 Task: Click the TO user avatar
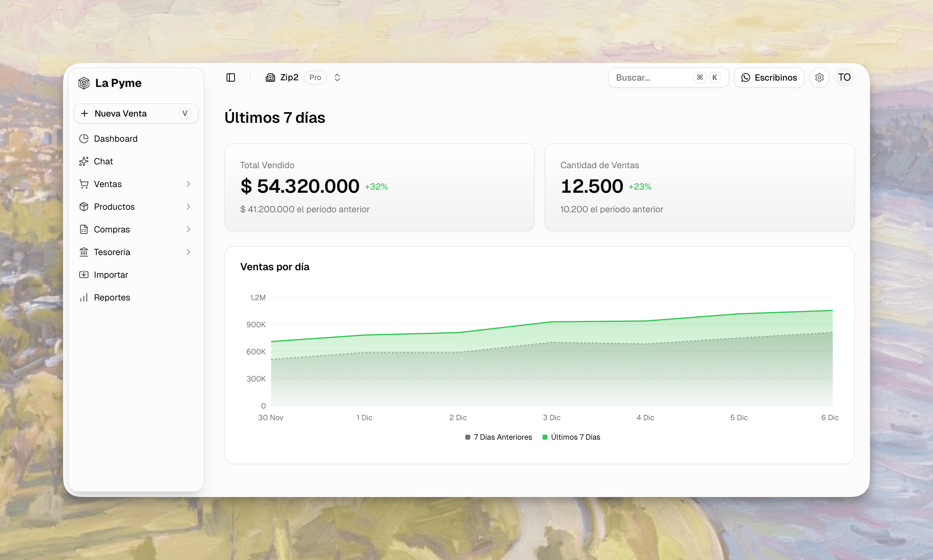point(845,77)
